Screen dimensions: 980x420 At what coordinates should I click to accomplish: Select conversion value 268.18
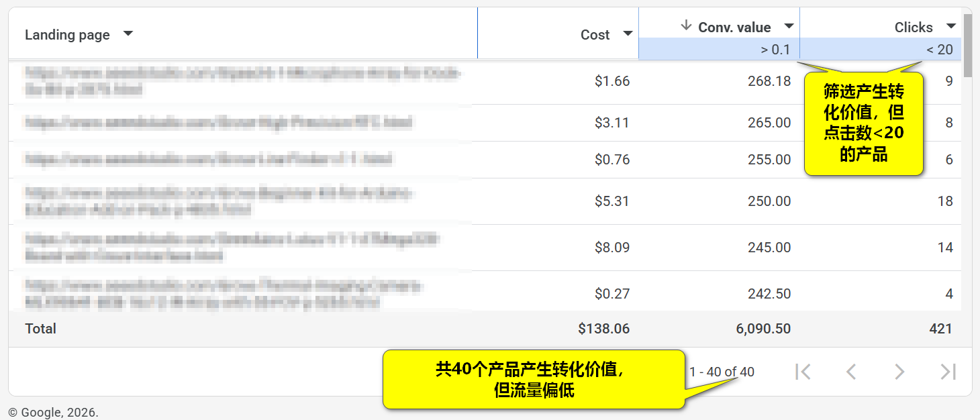pyautogui.click(x=769, y=81)
